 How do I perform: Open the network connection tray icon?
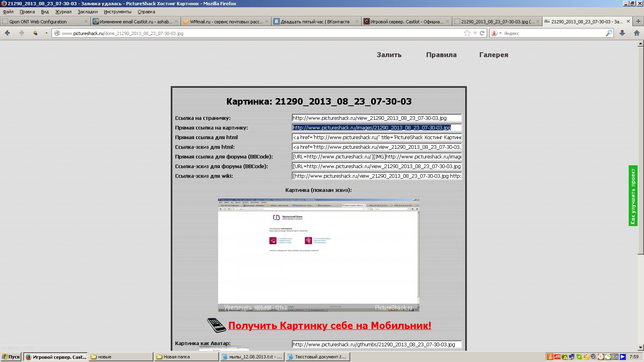(x=572, y=356)
